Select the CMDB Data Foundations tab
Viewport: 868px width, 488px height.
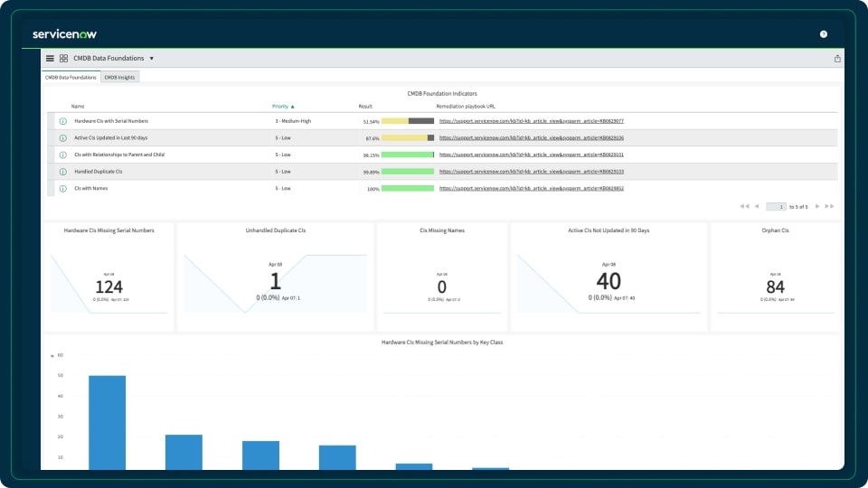[71, 78]
